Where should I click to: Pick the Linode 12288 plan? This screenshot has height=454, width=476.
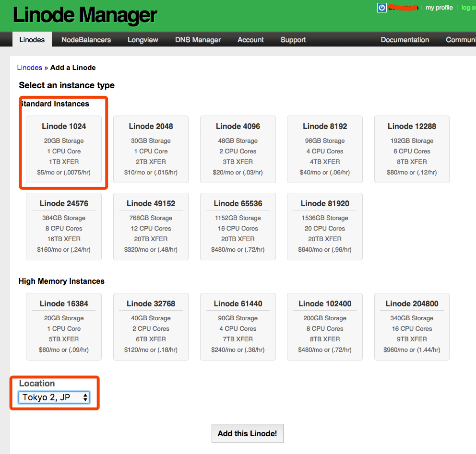coord(412,149)
